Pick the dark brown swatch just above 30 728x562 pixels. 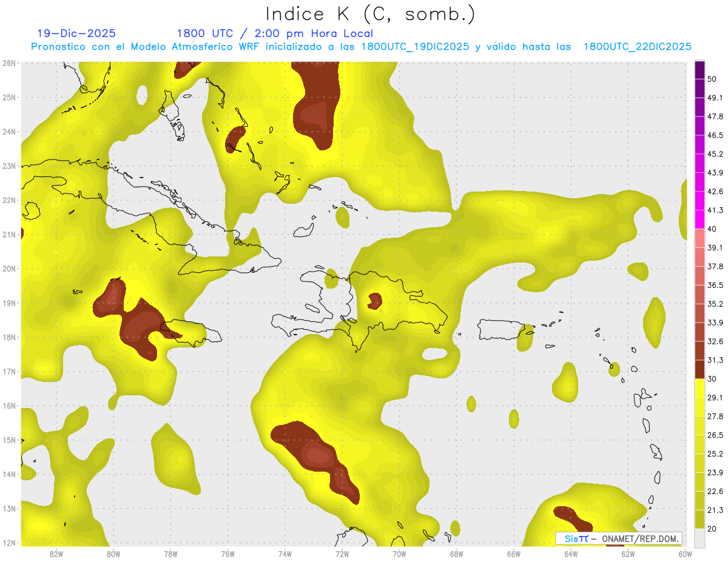pyautogui.click(x=699, y=370)
